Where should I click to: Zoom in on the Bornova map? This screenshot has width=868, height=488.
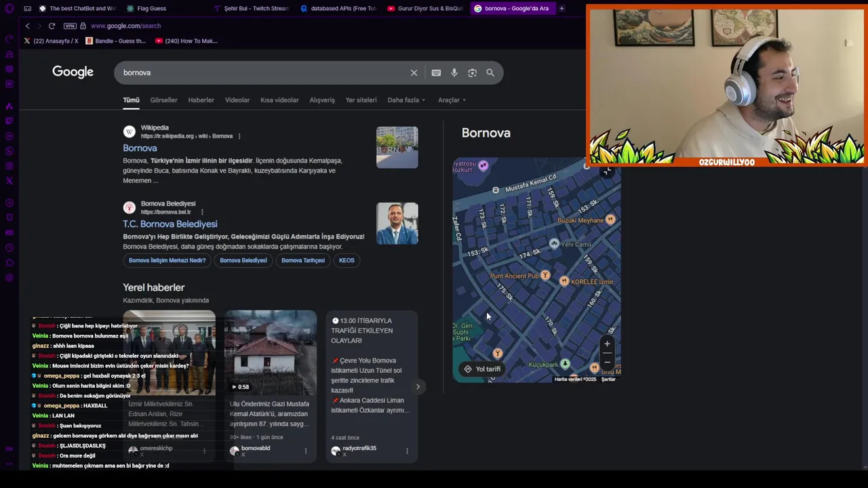pos(607,344)
